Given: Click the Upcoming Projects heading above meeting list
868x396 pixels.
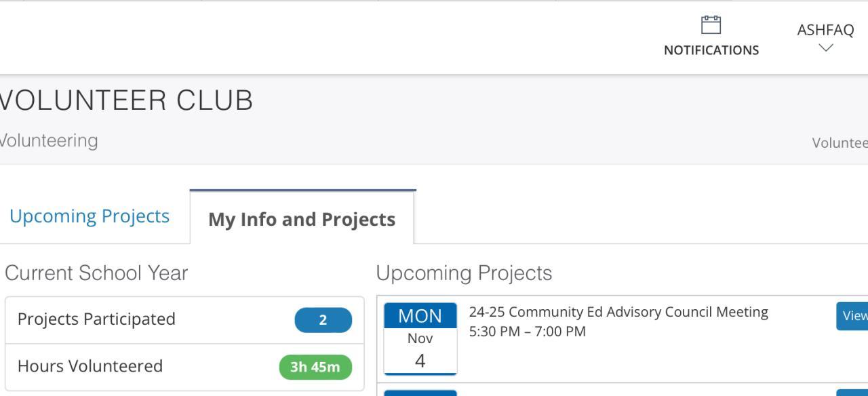Looking at the screenshot, I should (464, 273).
